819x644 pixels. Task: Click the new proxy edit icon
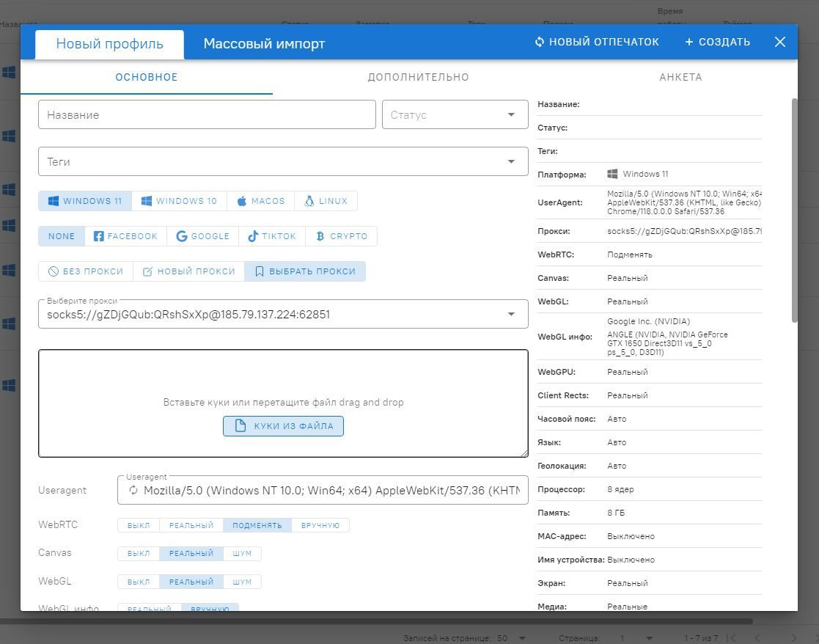(148, 271)
